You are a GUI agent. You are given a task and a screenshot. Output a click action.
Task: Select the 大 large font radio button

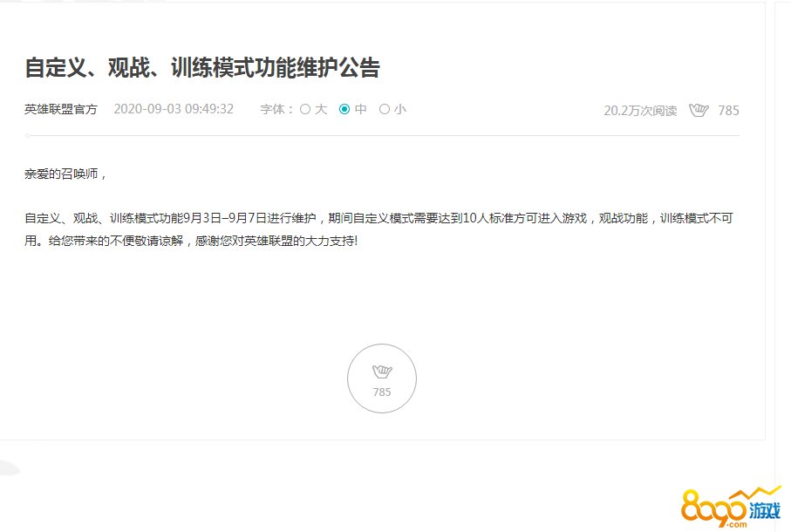click(305, 109)
